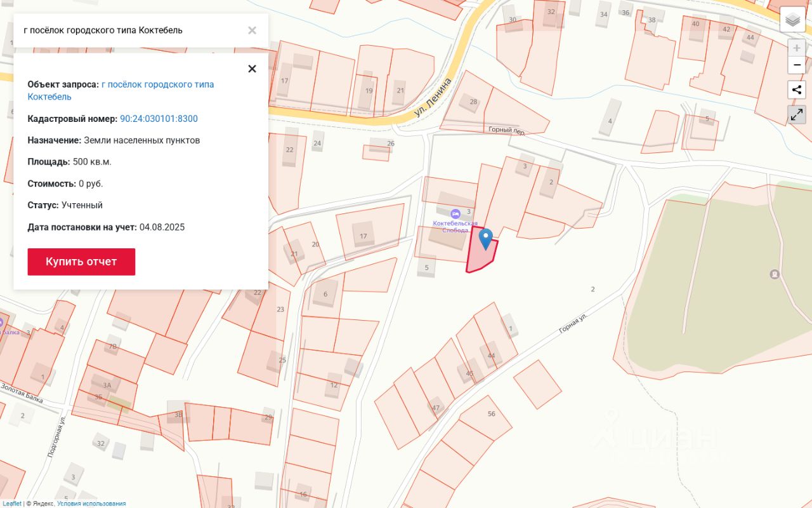This screenshot has width=812, height=508.
Task: Click the registration date 04.08.2025
Action: 162,227
